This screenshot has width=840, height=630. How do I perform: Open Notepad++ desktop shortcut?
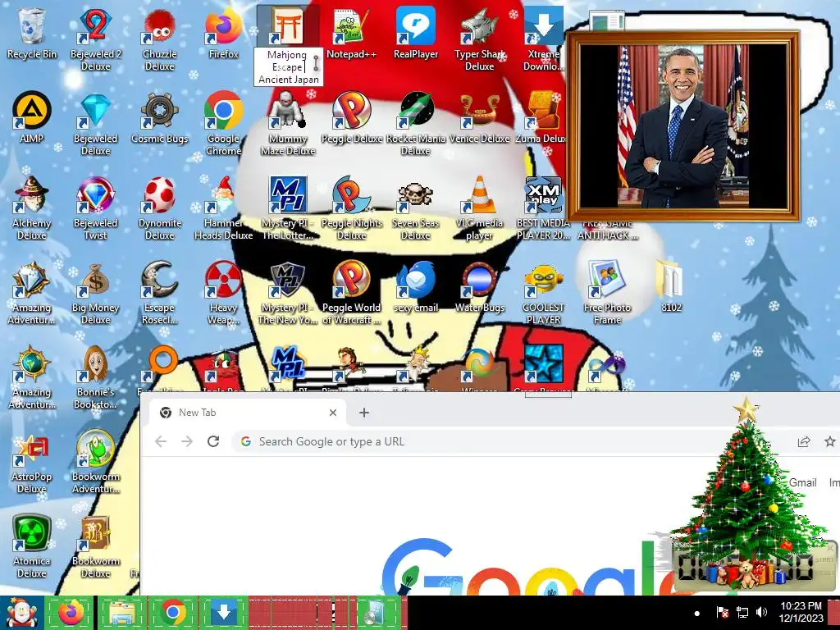[351, 33]
